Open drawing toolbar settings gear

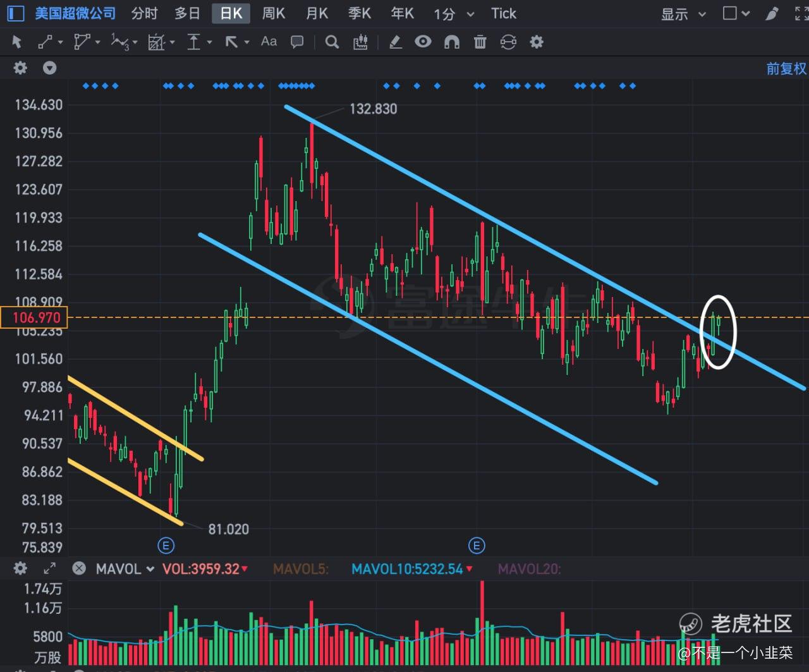click(537, 42)
